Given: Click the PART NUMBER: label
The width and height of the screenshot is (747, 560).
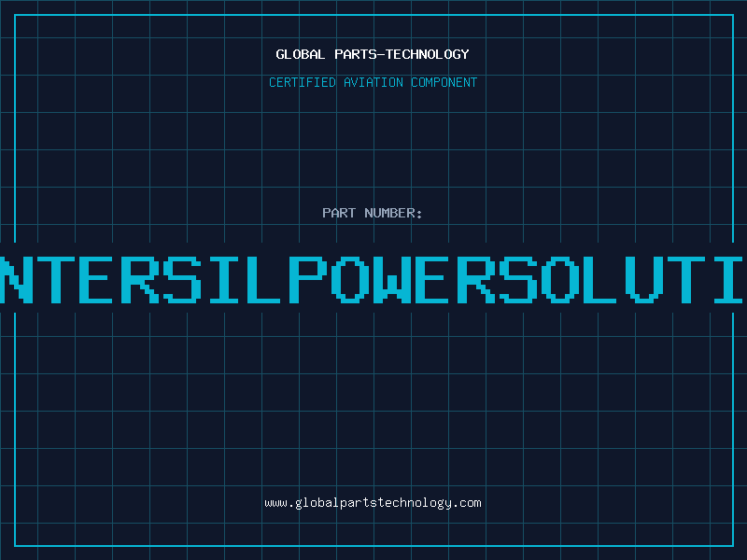Looking at the screenshot, I should [x=373, y=213].
